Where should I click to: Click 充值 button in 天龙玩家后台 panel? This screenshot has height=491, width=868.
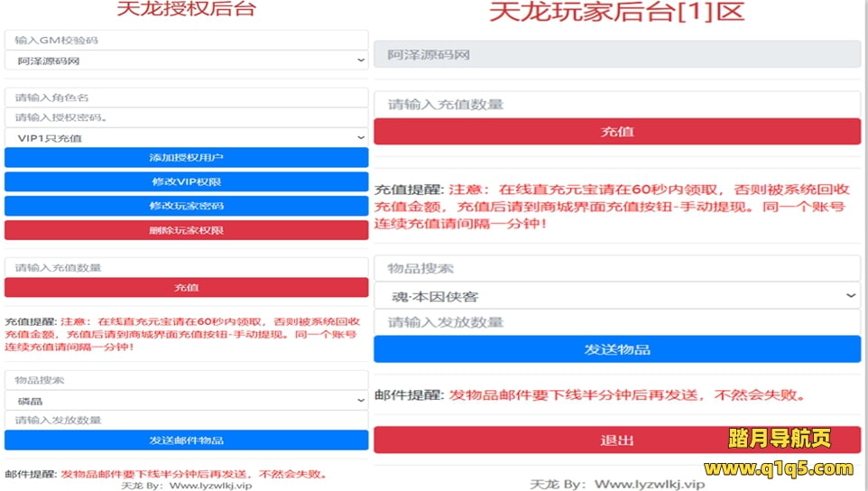pyautogui.click(x=617, y=132)
